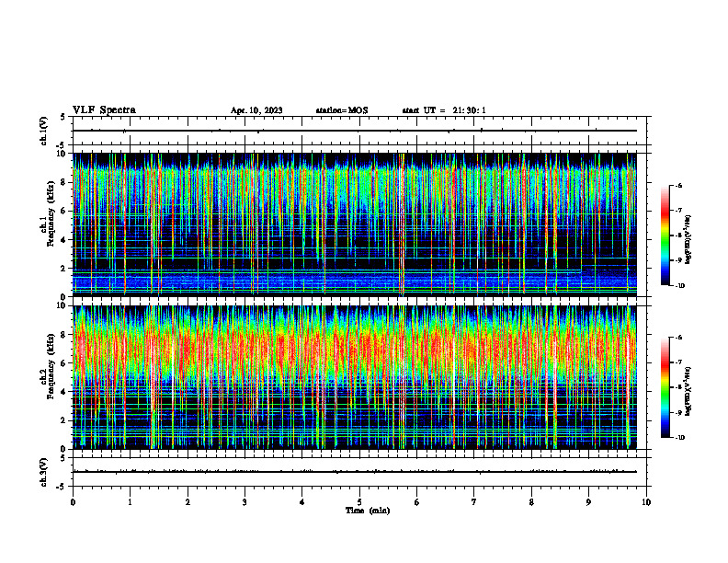Click the "8" tick on the time axis

coord(531,502)
